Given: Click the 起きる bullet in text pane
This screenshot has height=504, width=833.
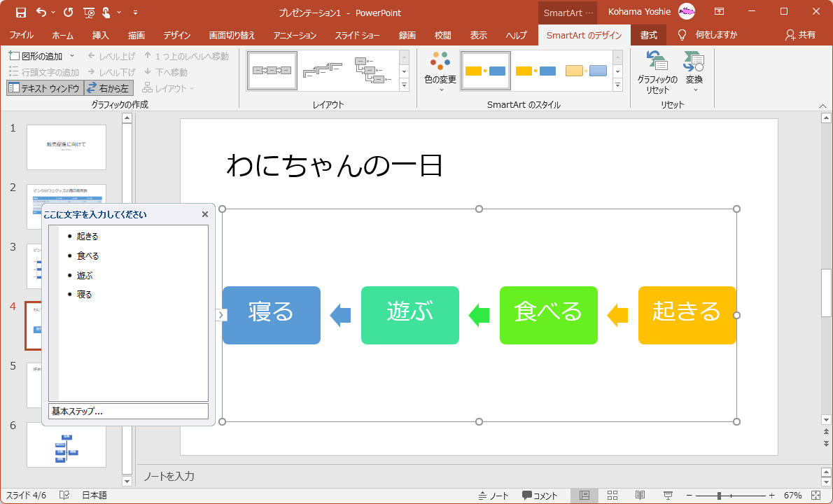Looking at the screenshot, I should pos(87,237).
